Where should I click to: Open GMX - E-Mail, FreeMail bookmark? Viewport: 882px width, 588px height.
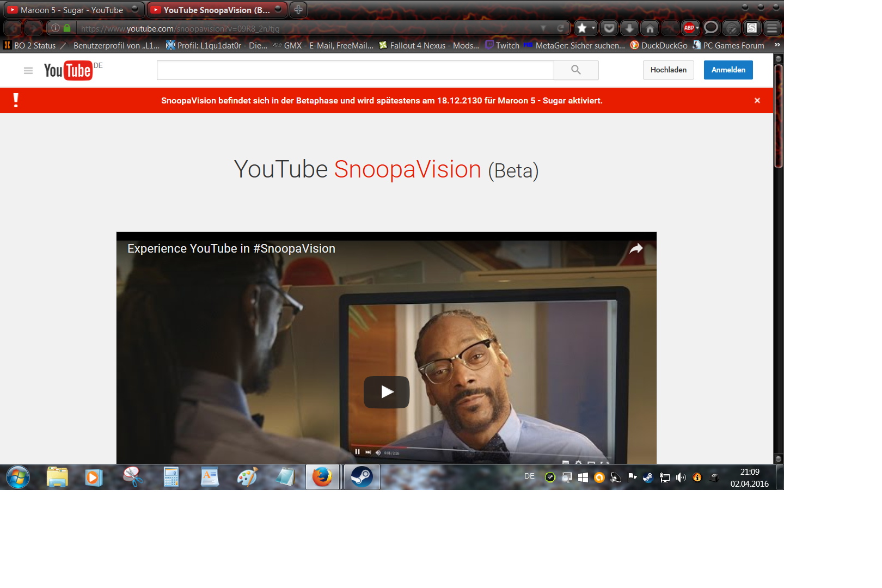(323, 46)
